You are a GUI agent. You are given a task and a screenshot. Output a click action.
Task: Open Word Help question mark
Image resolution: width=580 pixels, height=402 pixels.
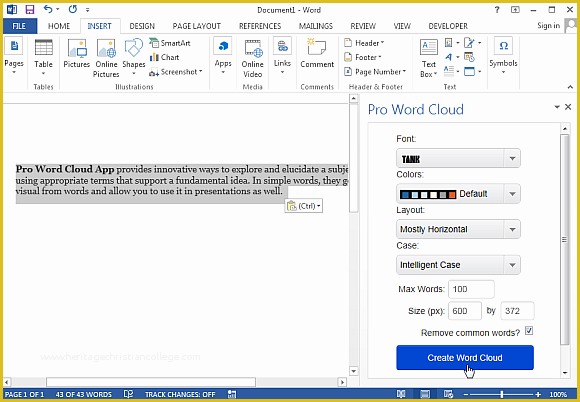point(497,10)
